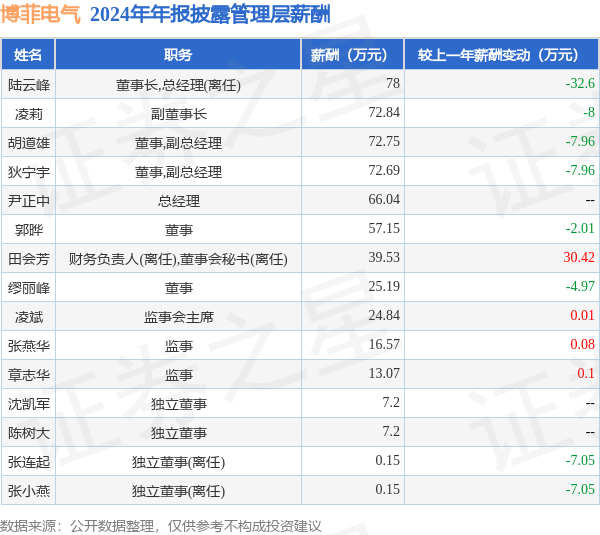Viewport: 600px width, 535px height.
Task: Click the salary value 39.53
Action: 384,258
